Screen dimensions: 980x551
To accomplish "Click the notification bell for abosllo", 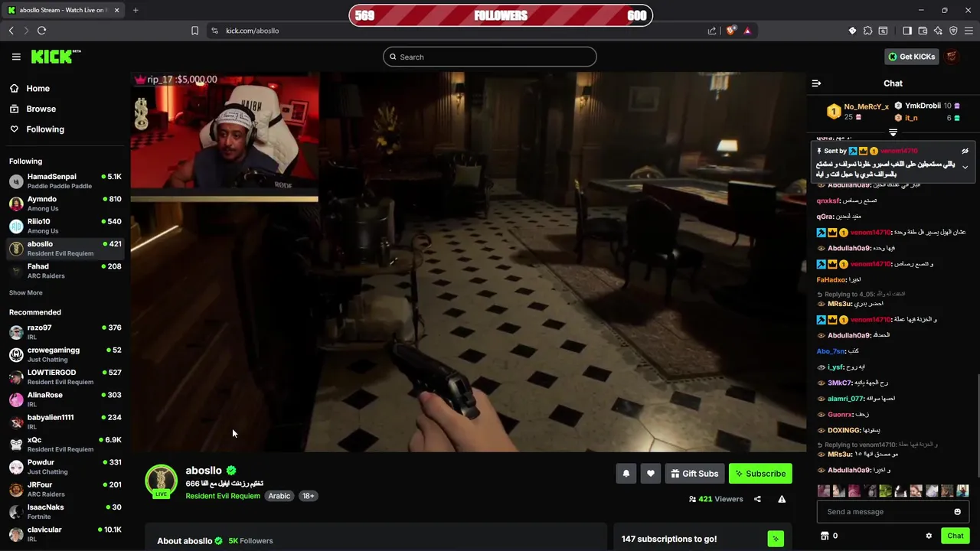I will click(x=626, y=474).
